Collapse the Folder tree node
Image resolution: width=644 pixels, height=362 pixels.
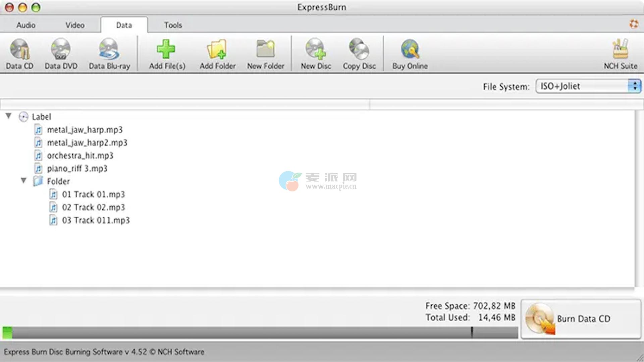point(24,181)
